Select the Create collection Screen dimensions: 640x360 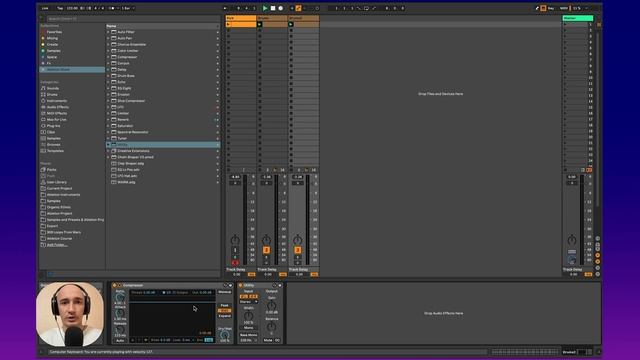coord(52,44)
